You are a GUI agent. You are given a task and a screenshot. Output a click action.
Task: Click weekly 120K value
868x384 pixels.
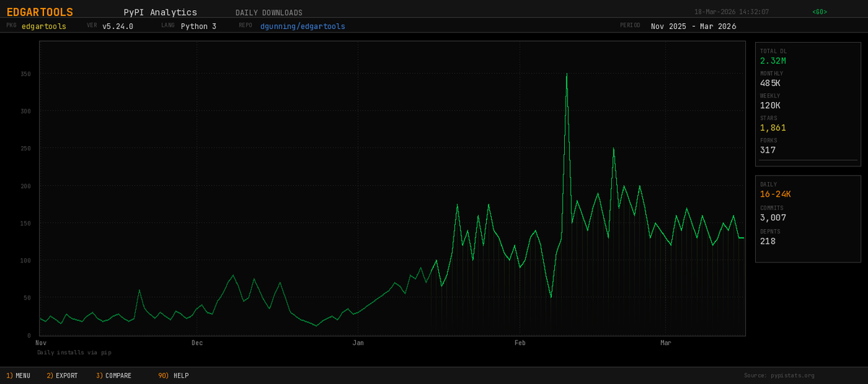[x=770, y=106]
